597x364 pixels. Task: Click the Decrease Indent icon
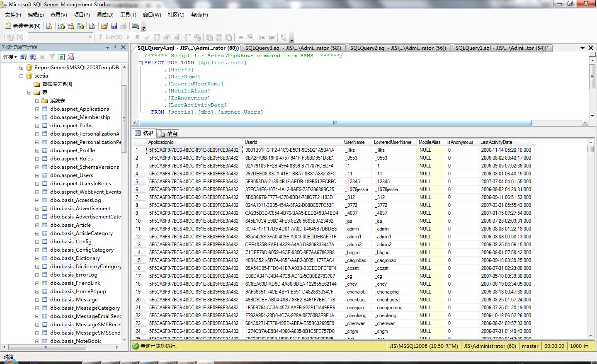pyautogui.click(x=262, y=37)
